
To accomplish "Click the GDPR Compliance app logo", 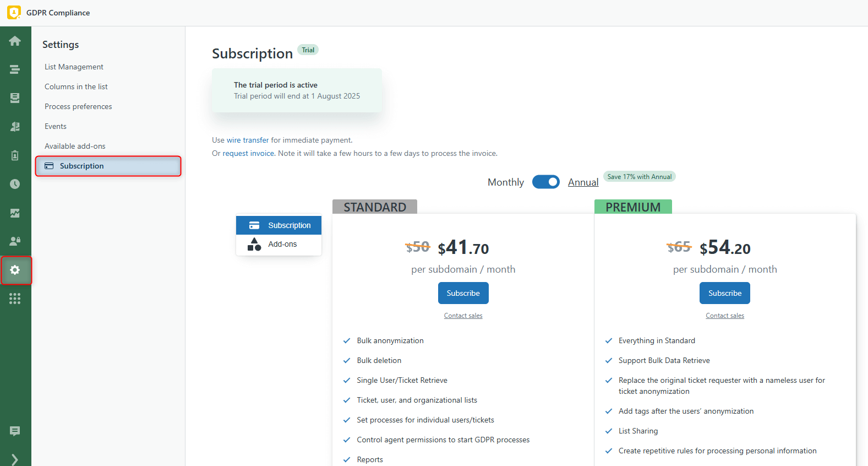I will (x=14, y=12).
